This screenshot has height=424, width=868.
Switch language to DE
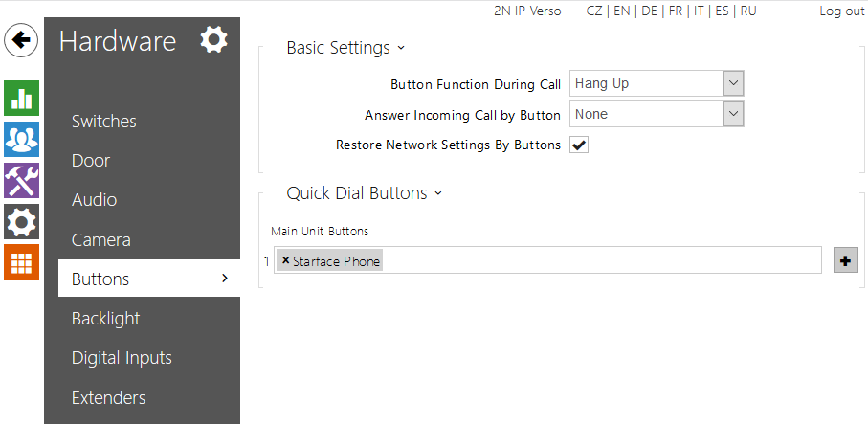(x=649, y=11)
